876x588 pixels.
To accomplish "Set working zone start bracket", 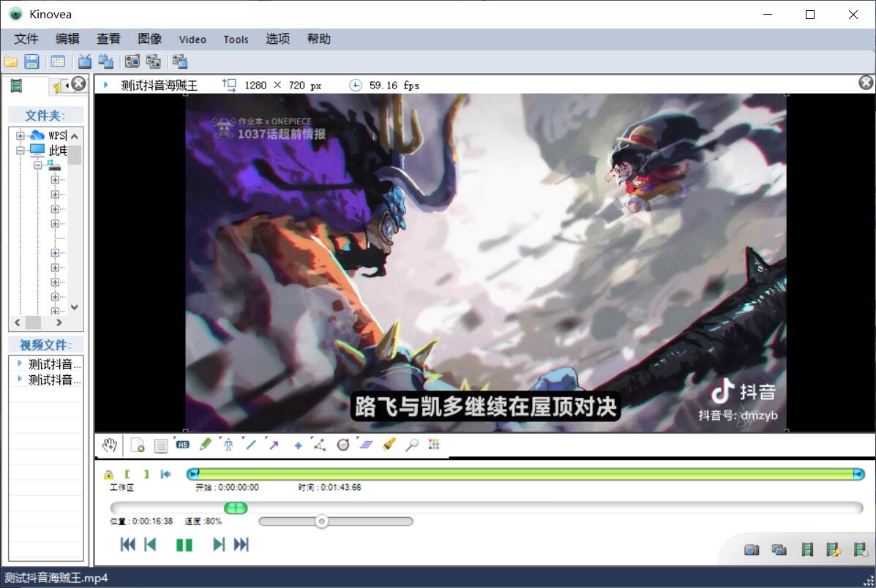I will pyautogui.click(x=127, y=474).
